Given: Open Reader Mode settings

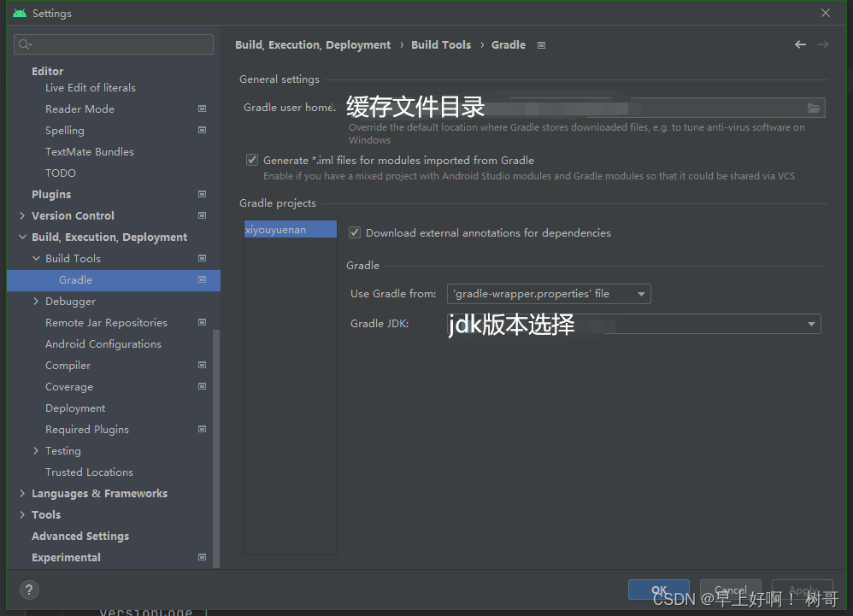Looking at the screenshot, I should click(80, 109).
